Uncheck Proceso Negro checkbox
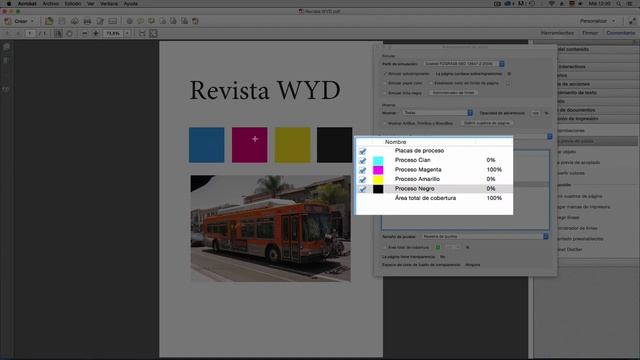 tap(362, 189)
